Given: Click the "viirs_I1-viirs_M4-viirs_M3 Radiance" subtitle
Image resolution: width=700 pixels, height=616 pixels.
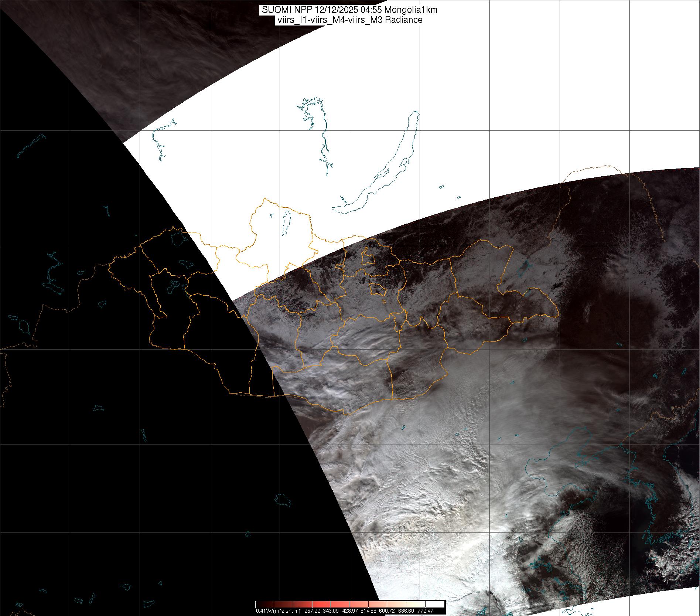Looking at the screenshot, I should pos(349,20).
